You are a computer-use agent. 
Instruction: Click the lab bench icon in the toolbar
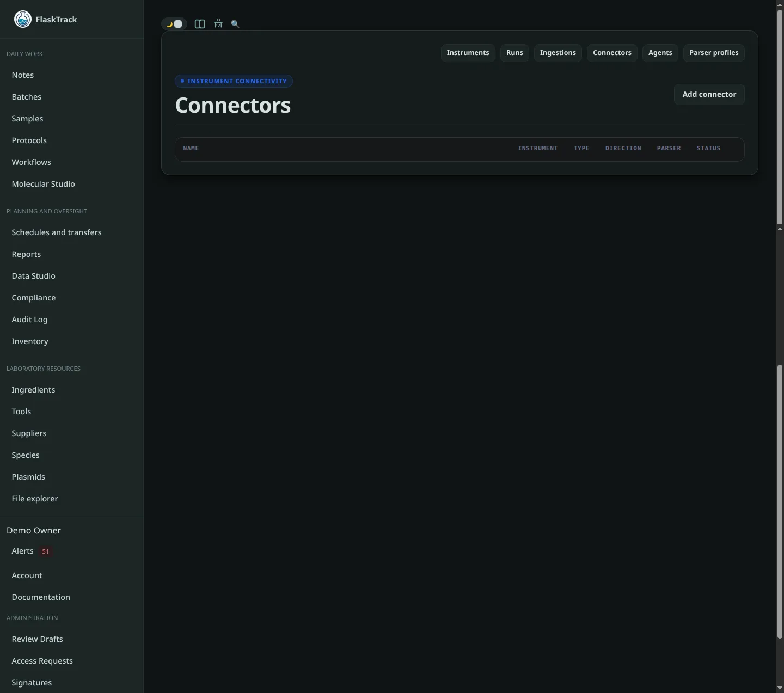(218, 24)
